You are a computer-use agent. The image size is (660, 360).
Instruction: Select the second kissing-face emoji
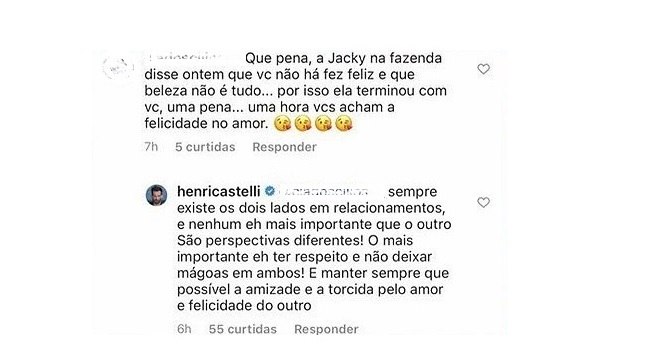pos(303,124)
